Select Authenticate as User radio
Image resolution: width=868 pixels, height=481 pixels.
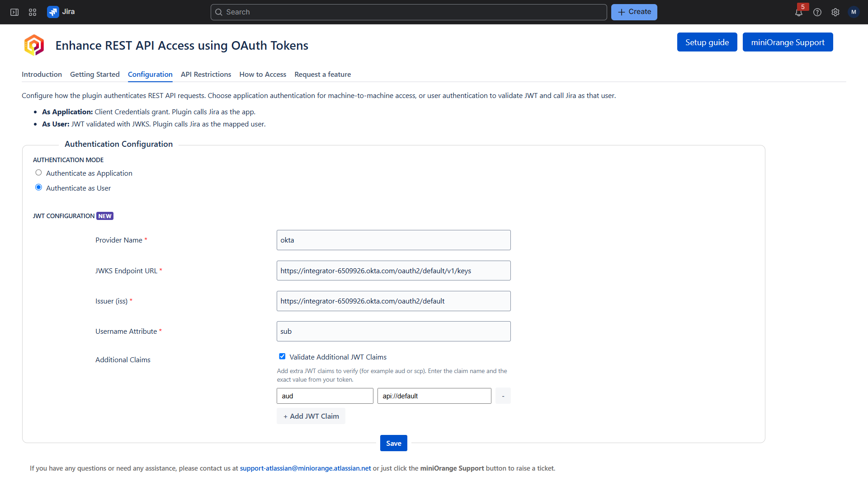coord(38,187)
